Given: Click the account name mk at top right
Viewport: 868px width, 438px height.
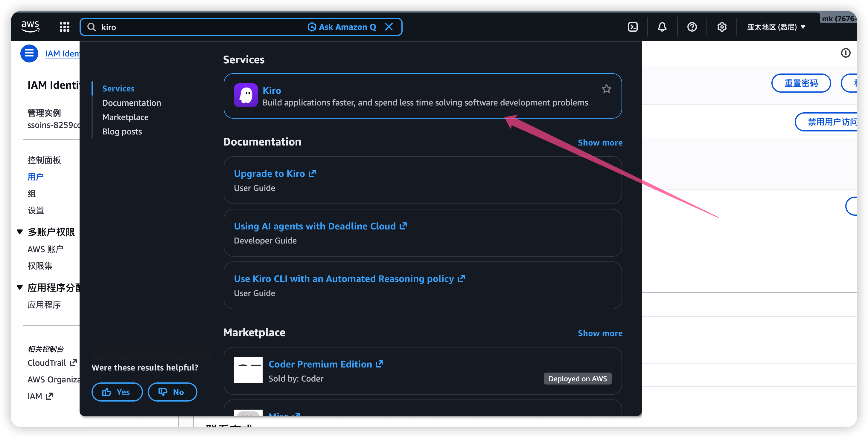Looking at the screenshot, I should (x=838, y=19).
